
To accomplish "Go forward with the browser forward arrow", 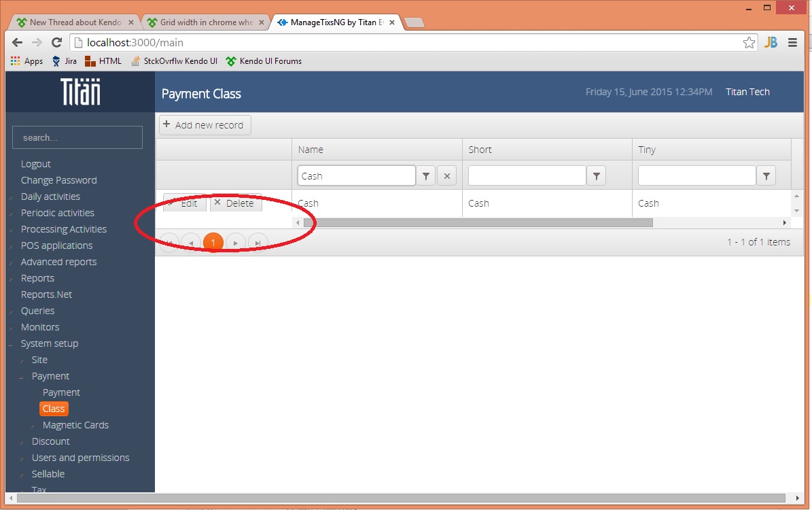I will [37, 42].
